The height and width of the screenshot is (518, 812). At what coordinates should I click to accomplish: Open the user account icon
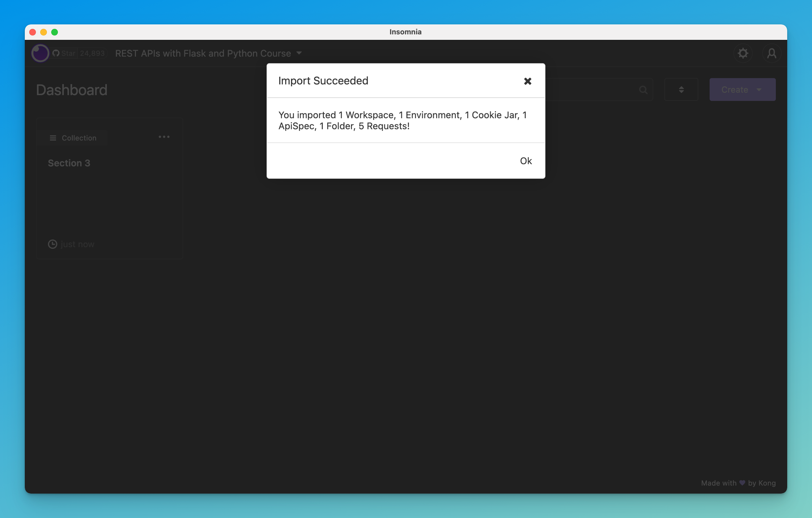(771, 53)
